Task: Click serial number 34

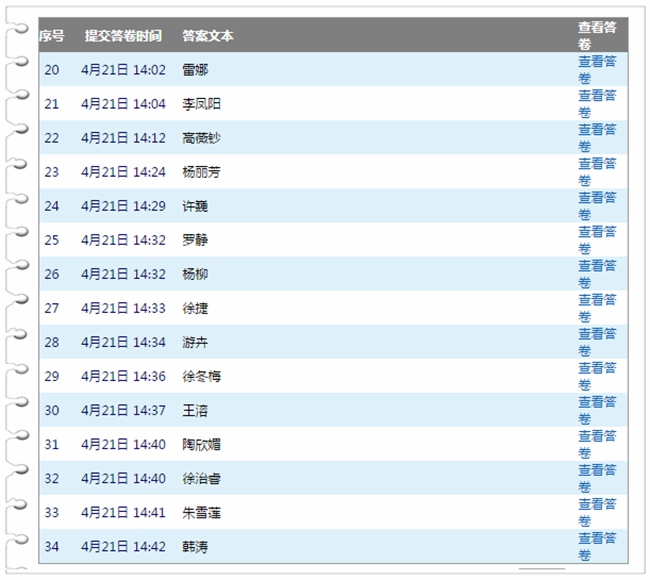Action: tap(52, 546)
